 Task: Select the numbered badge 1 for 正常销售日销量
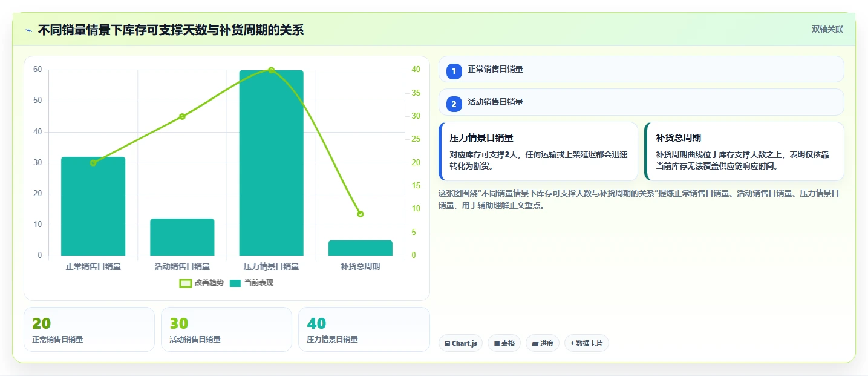click(x=454, y=71)
